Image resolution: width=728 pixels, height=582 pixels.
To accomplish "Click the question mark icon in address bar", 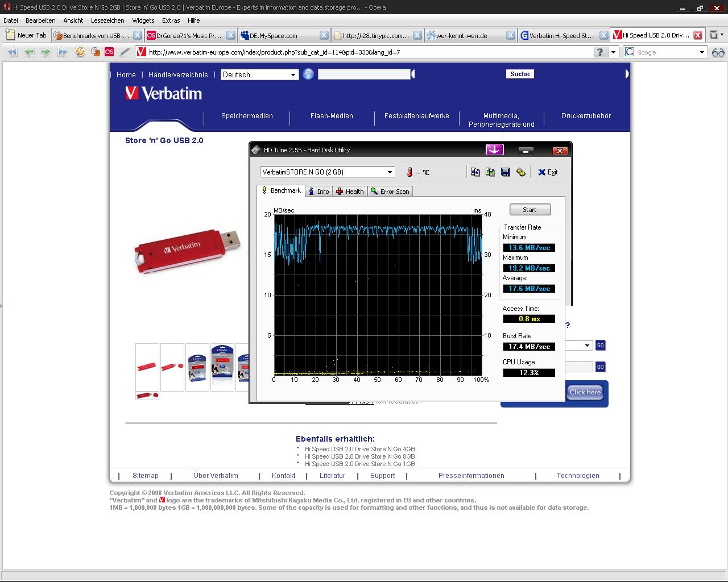I will (x=601, y=52).
